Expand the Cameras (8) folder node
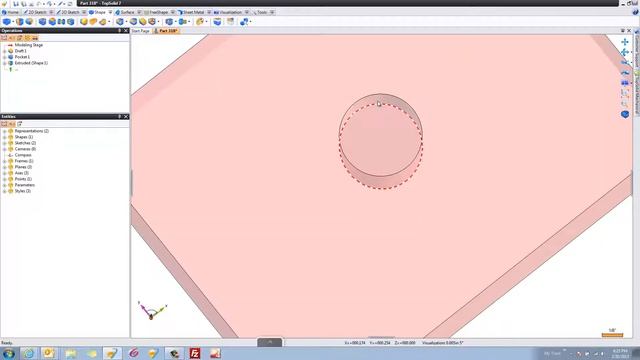The image size is (640, 360). (x=4, y=149)
